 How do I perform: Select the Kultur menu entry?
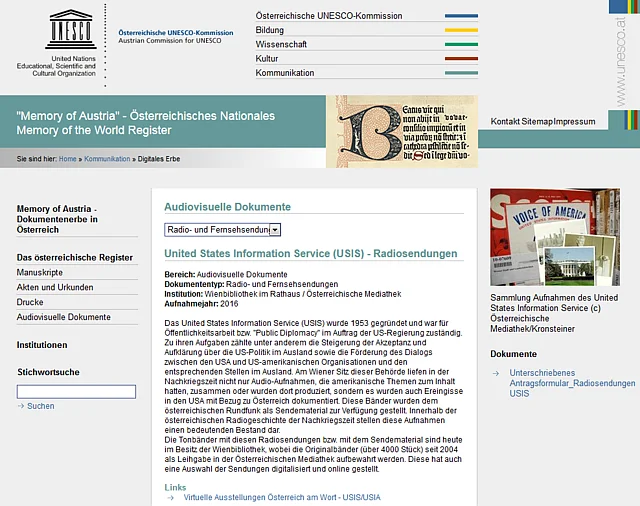tap(267, 59)
